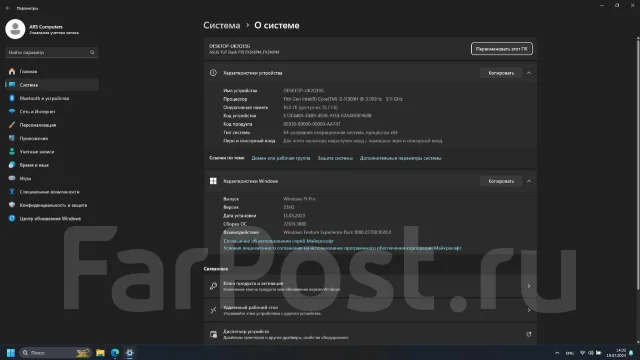Select Система in the sidebar
This screenshot has height=360, width=640.
point(52,85)
